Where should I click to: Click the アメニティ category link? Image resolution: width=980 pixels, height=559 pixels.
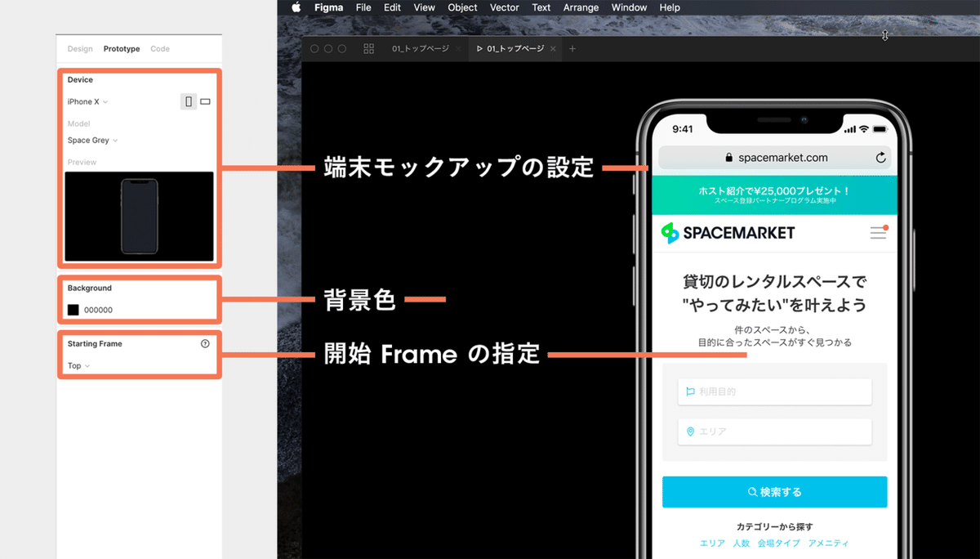click(828, 543)
